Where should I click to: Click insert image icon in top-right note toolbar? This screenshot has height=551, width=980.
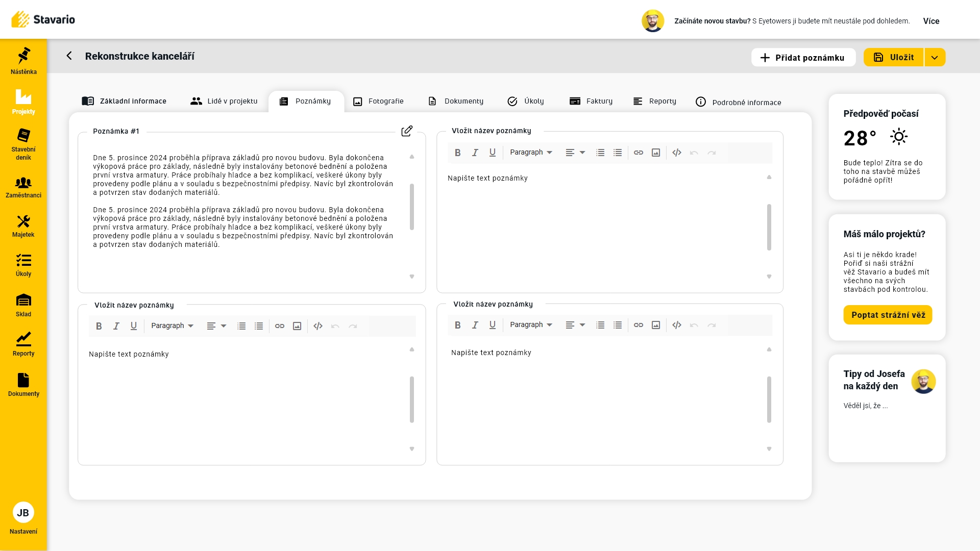656,153
